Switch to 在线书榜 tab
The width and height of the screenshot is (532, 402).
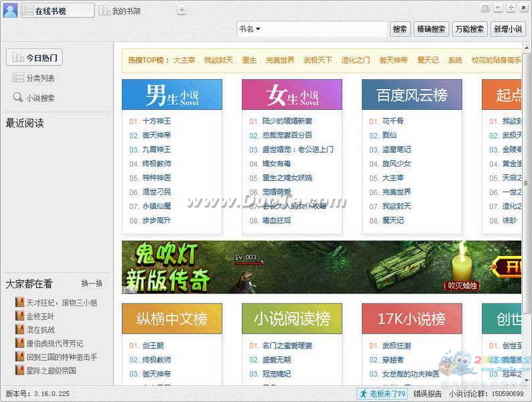57,11
